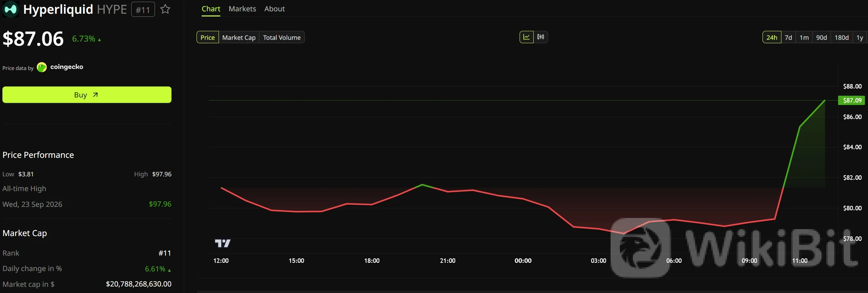
Task: Click the Daily change 6.61% value
Action: tap(155, 269)
